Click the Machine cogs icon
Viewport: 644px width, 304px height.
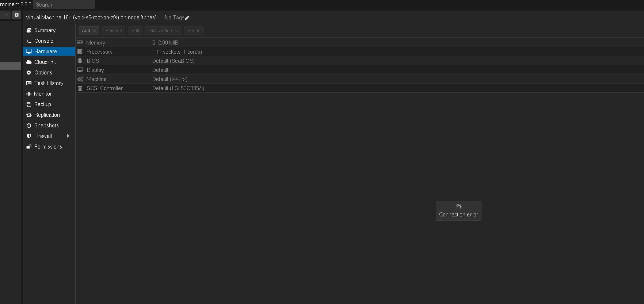[x=80, y=79]
